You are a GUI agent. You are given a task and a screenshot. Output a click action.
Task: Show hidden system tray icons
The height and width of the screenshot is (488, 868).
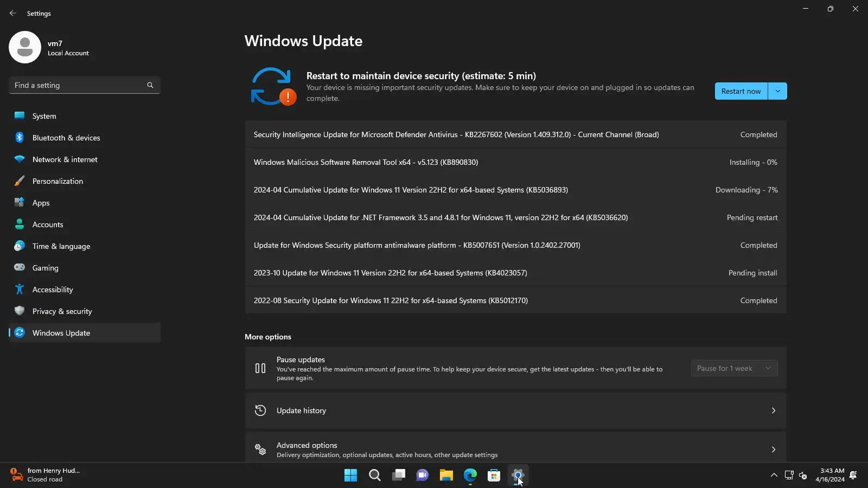[774, 475]
